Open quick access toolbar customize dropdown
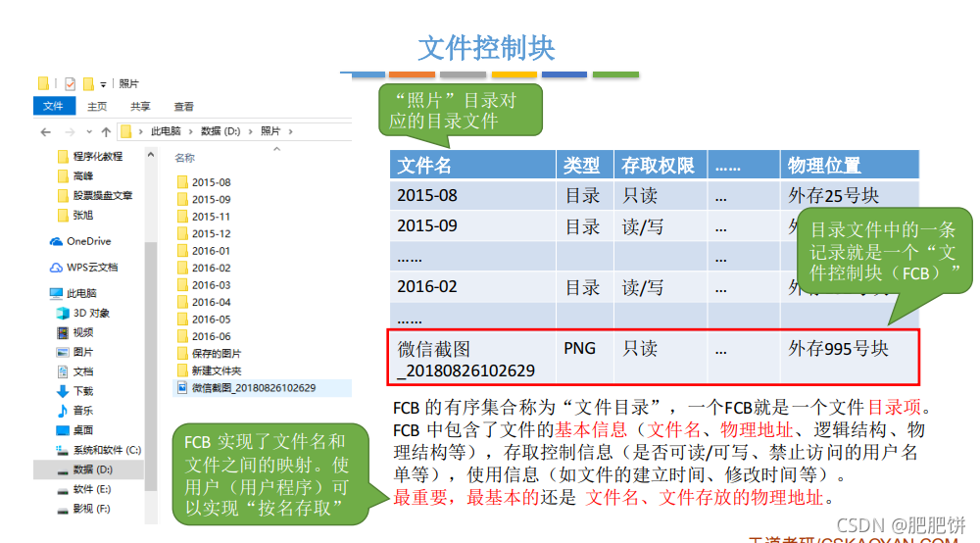 point(103,84)
